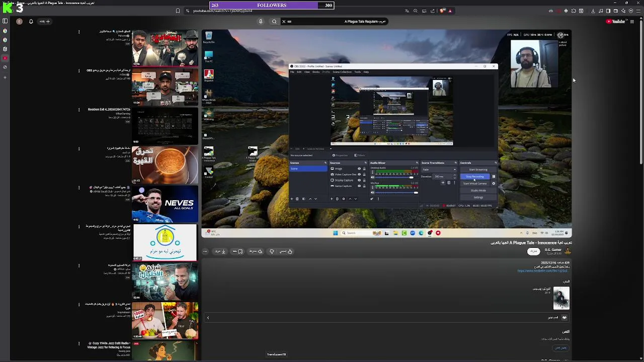Viewport: 644px width, 362px height.
Task: Toggle visibility of Display Capture source
Action: (x=359, y=180)
